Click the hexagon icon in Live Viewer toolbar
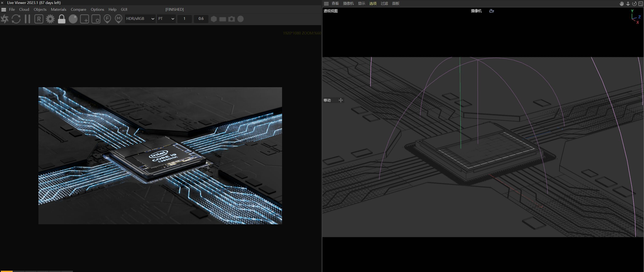The image size is (644, 272). click(x=214, y=19)
